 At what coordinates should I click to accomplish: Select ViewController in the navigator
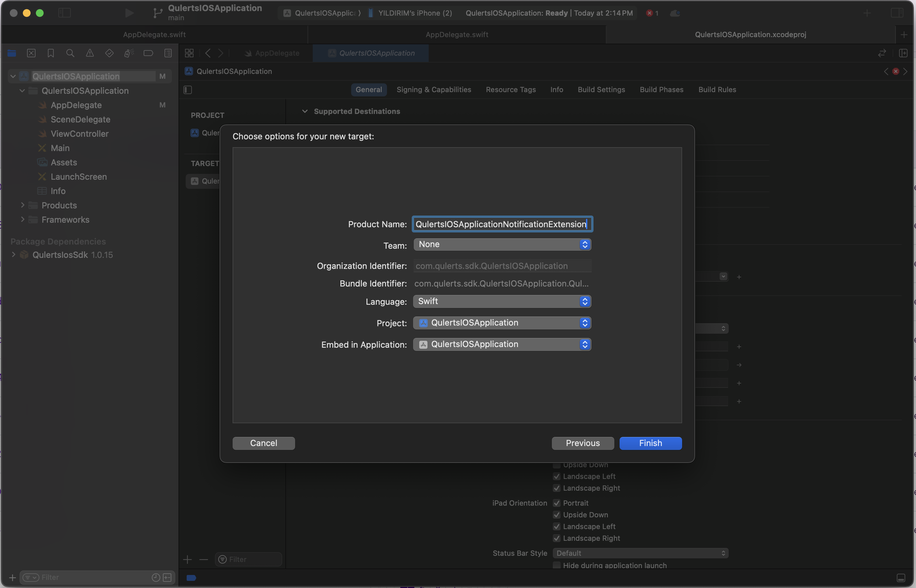pyautogui.click(x=79, y=133)
